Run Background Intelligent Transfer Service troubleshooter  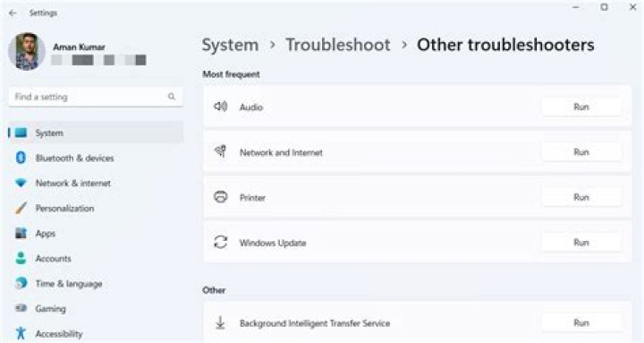coord(581,322)
